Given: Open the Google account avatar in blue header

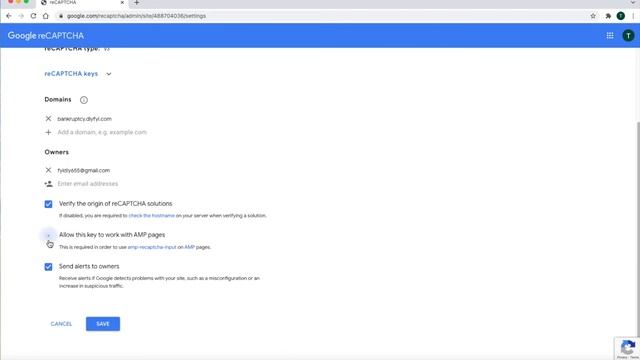Looking at the screenshot, I should click(x=628, y=36).
